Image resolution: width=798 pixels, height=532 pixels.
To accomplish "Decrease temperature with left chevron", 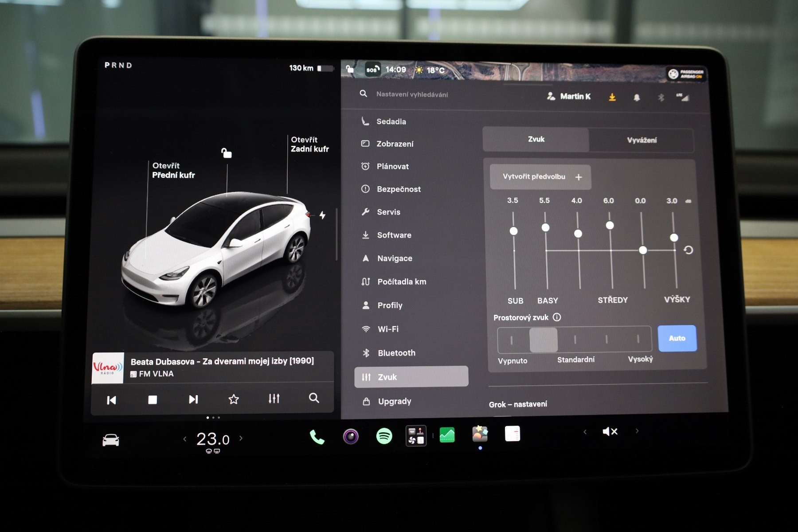I will tap(185, 439).
